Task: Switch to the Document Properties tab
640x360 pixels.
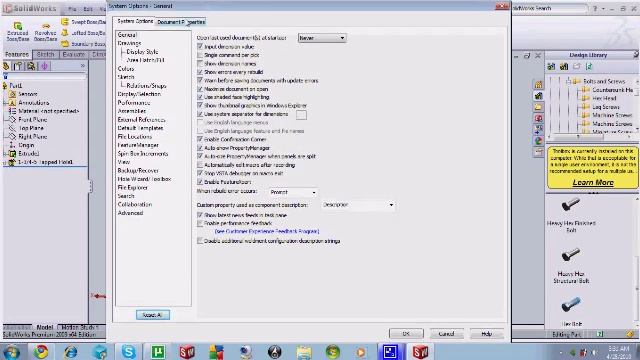Action: (x=181, y=22)
